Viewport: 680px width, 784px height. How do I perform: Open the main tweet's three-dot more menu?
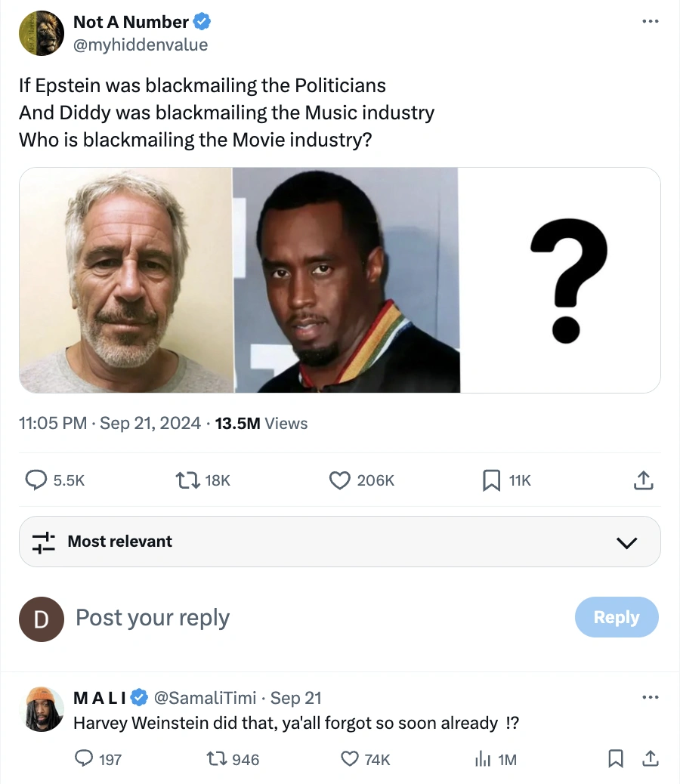point(650,22)
